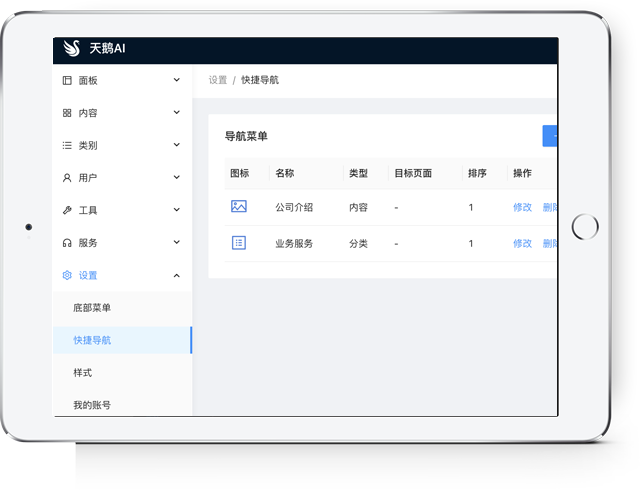Open the 服务 sidebar menu
Screen dimensions: 640x490
[122, 243]
